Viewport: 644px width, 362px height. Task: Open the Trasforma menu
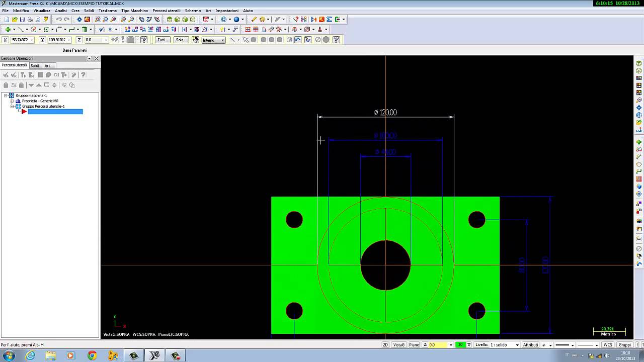tap(108, 11)
